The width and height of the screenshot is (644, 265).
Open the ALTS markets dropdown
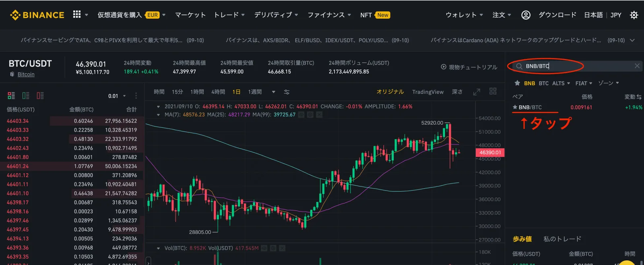pyautogui.click(x=561, y=83)
